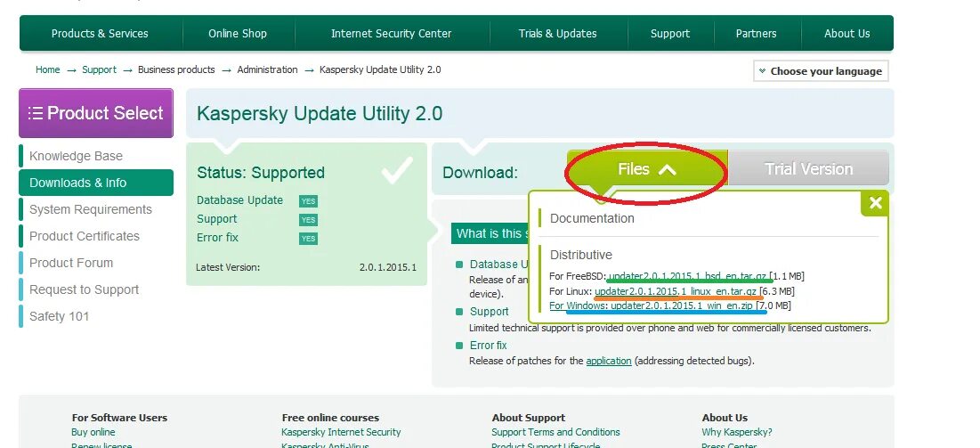Viewport: 980px width, 448px height.
Task: Click the latest version number 2.0.1.2015.1
Action: coord(387,267)
